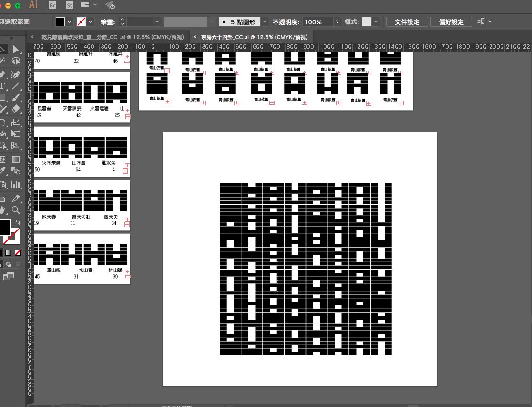The height and width of the screenshot is (407, 532).
Task: Set paint to Gradient in toolbox
Action: point(9,252)
